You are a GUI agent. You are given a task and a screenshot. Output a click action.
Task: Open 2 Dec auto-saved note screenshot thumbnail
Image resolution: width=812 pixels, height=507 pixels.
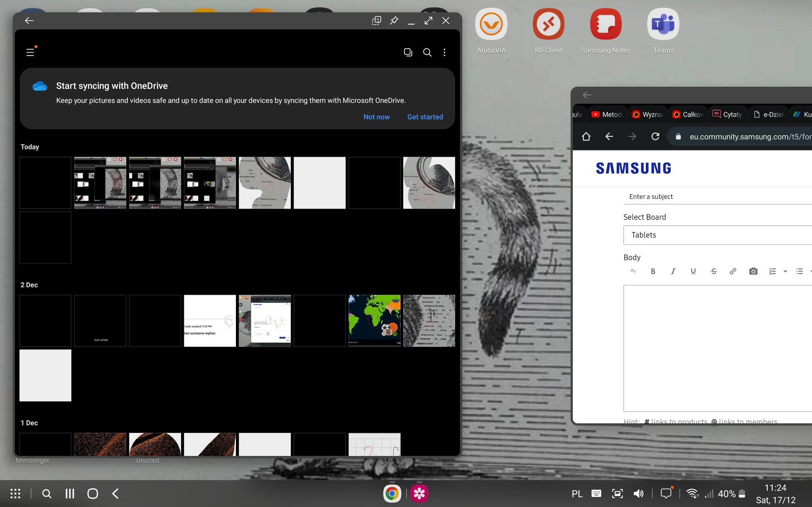coord(210,321)
